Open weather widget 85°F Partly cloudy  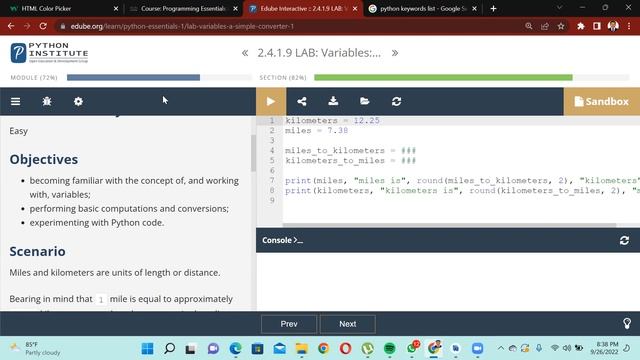36,349
